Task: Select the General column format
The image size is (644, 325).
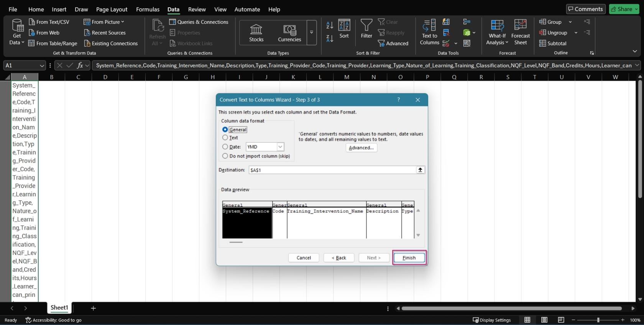Action: tap(235, 129)
